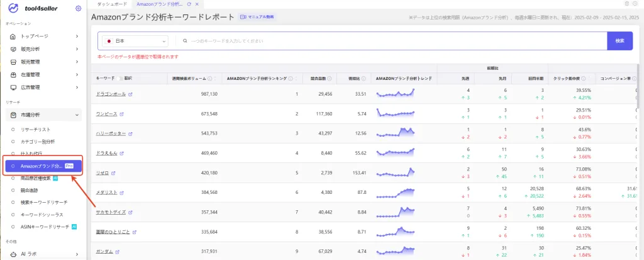Image resolution: width=644 pixels, height=260 pixels.
Task: Select 検索キーワードリサーチ in the sidebar
Action: point(44,203)
